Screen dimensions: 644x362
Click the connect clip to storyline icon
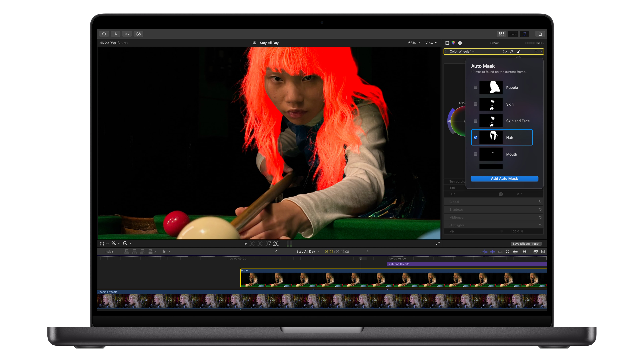pyautogui.click(x=127, y=252)
